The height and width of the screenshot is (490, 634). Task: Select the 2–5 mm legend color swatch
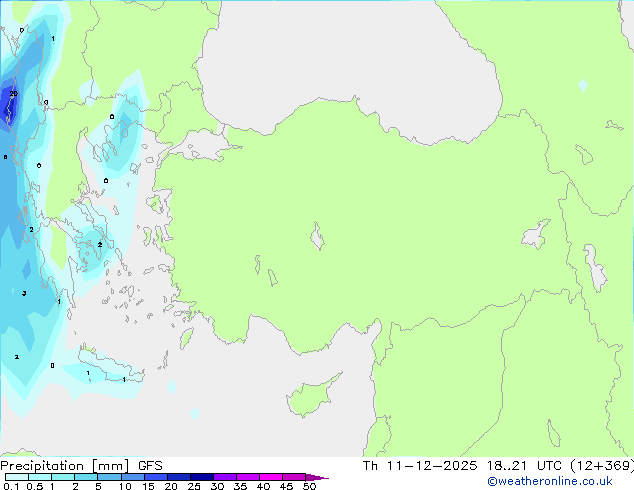86,477
